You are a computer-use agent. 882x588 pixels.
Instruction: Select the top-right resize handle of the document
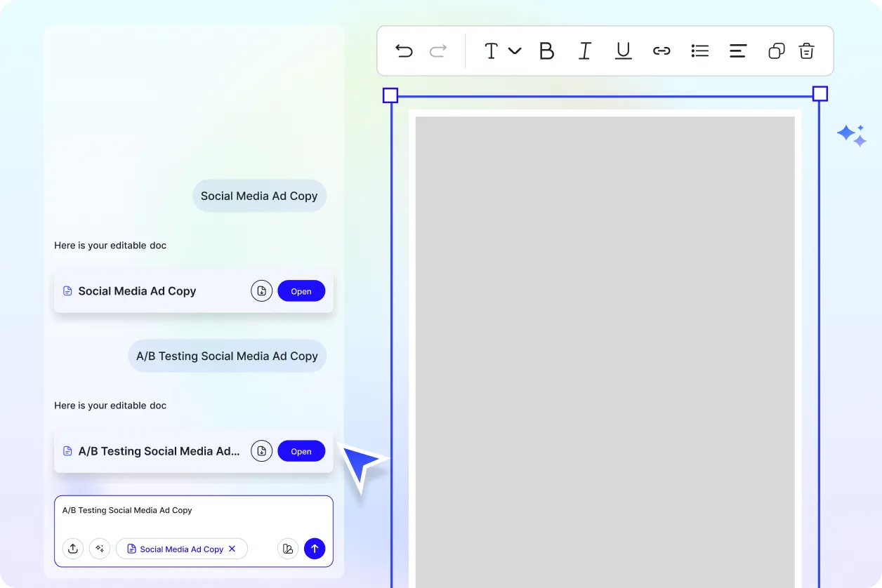(820, 94)
